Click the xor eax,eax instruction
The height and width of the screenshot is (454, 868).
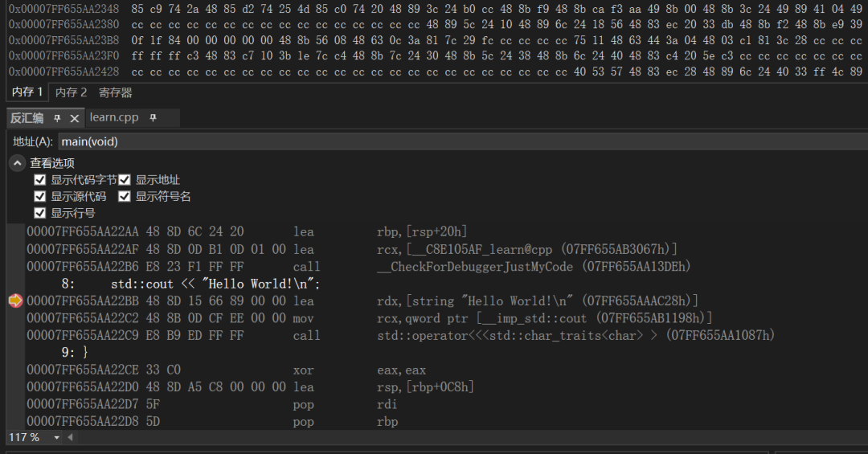pos(227,370)
